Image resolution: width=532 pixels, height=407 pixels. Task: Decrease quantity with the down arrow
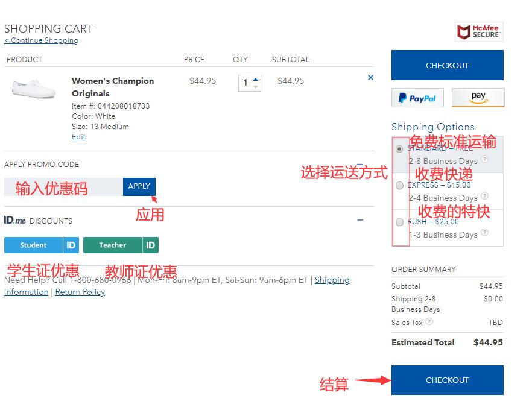[x=256, y=87]
